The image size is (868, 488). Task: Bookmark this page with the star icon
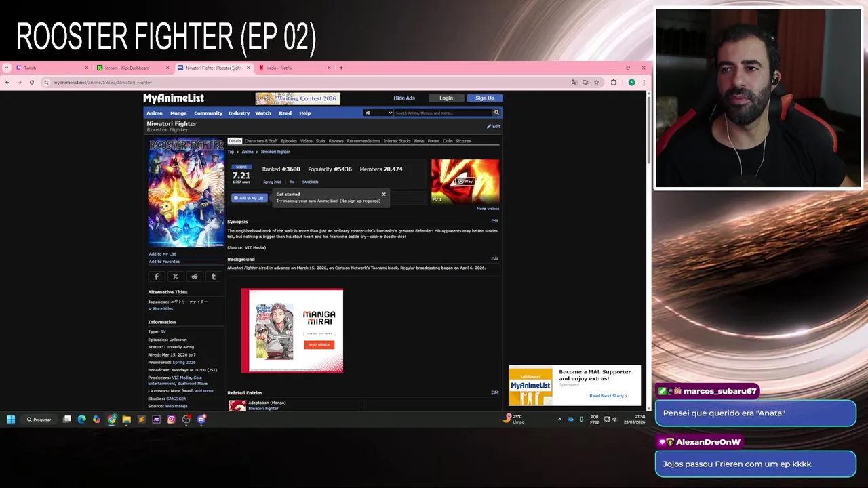point(596,82)
